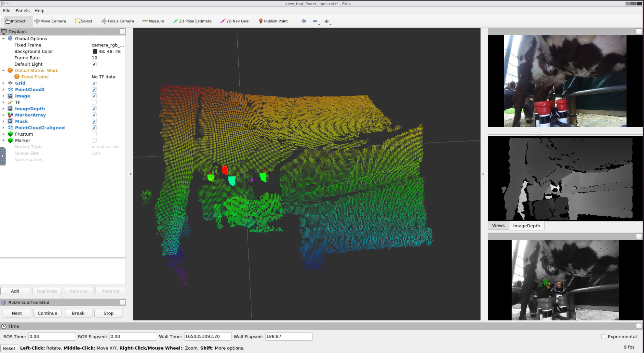Hide the MarkerArray display
The image size is (644, 353).
click(94, 115)
